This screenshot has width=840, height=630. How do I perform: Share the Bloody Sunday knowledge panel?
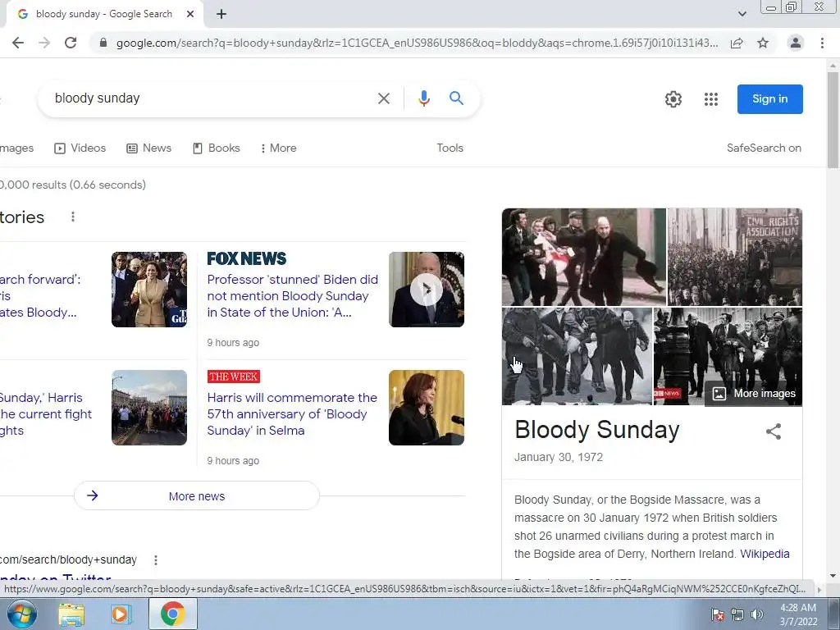pyautogui.click(x=773, y=431)
